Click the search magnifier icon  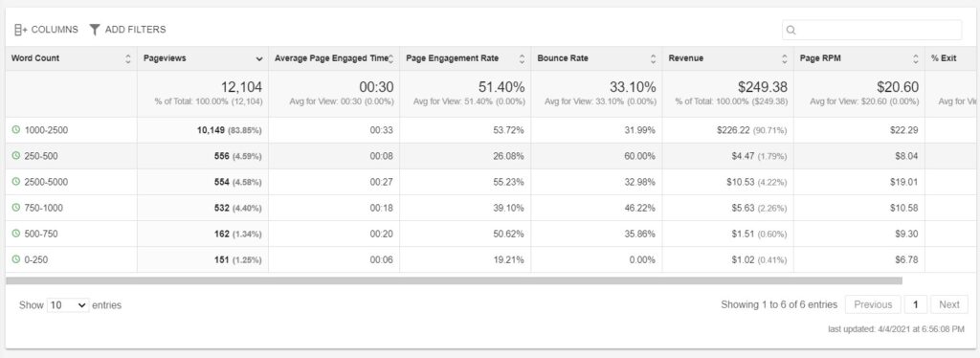click(791, 30)
